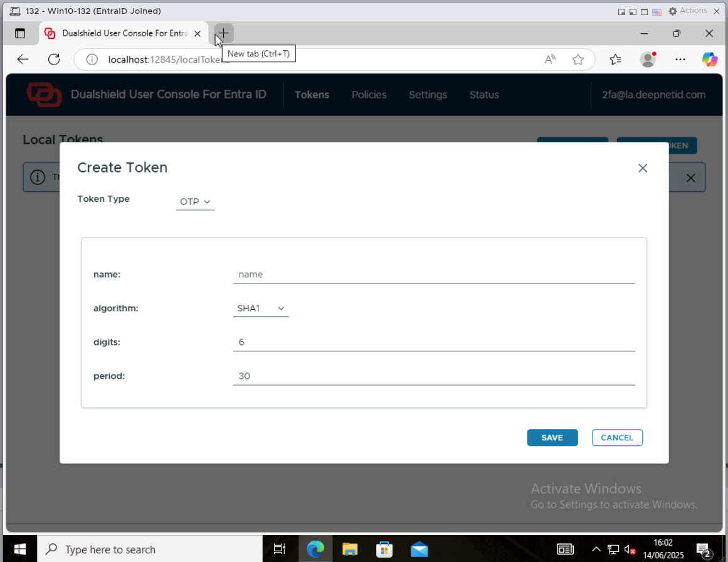The image size is (728, 562).
Task: Open the Read Aloud icon in address bar
Action: coord(550,60)
